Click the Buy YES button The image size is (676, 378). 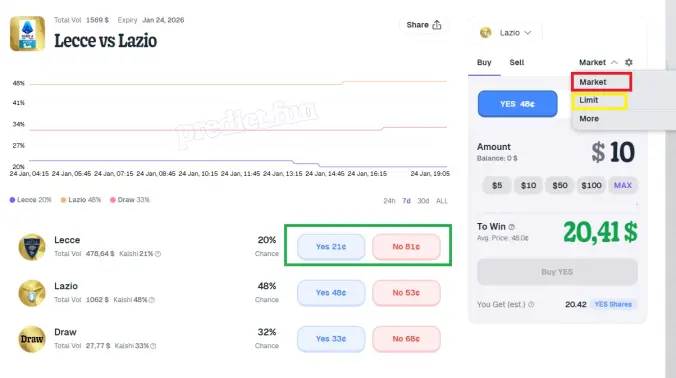(557, 272)
